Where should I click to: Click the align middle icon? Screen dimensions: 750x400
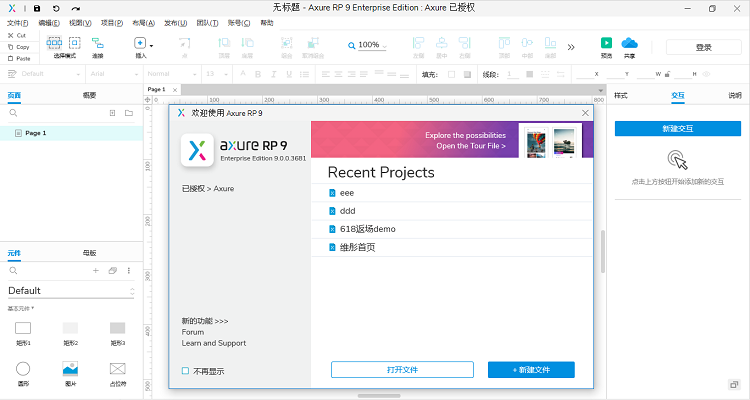point(527,44)
